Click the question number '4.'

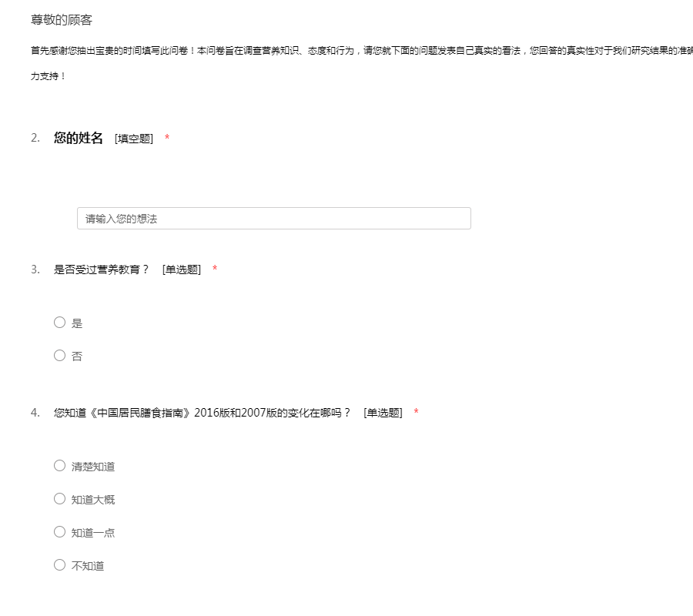coord(35,413)
